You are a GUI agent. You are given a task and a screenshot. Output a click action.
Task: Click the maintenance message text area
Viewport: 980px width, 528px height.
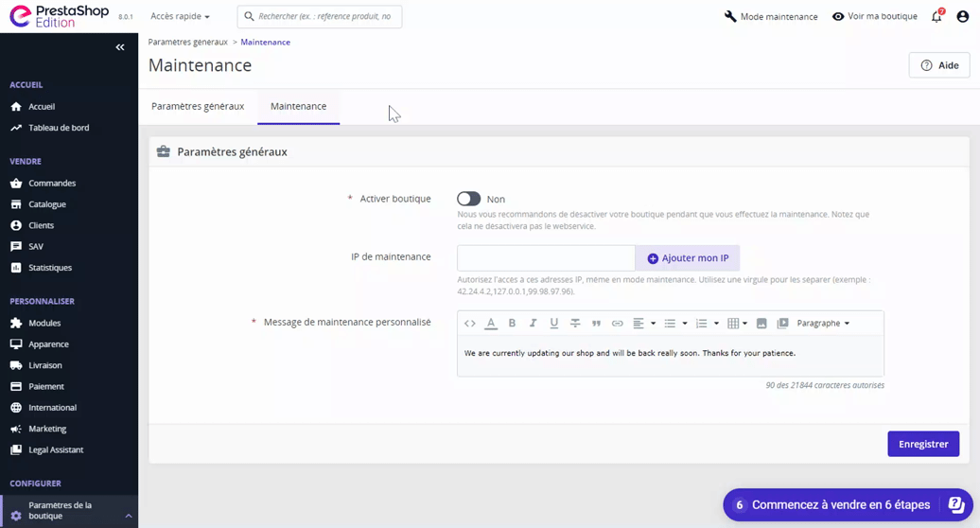[670, 356]
